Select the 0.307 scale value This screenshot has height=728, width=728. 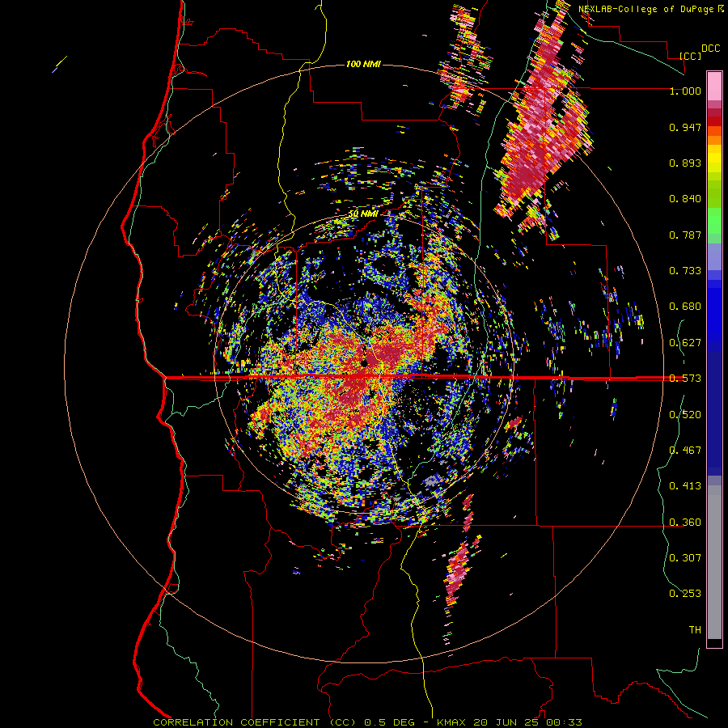tap(685, 558)
